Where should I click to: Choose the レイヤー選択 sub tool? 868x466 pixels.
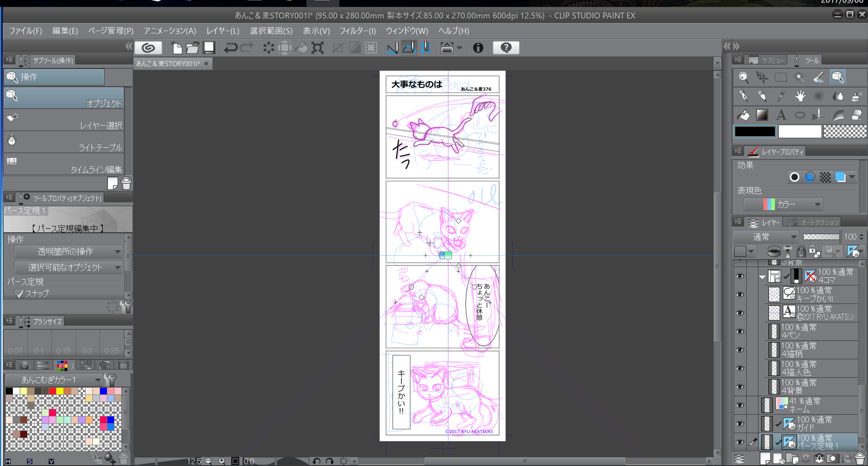pyautogui.click(x=64, y=120)
